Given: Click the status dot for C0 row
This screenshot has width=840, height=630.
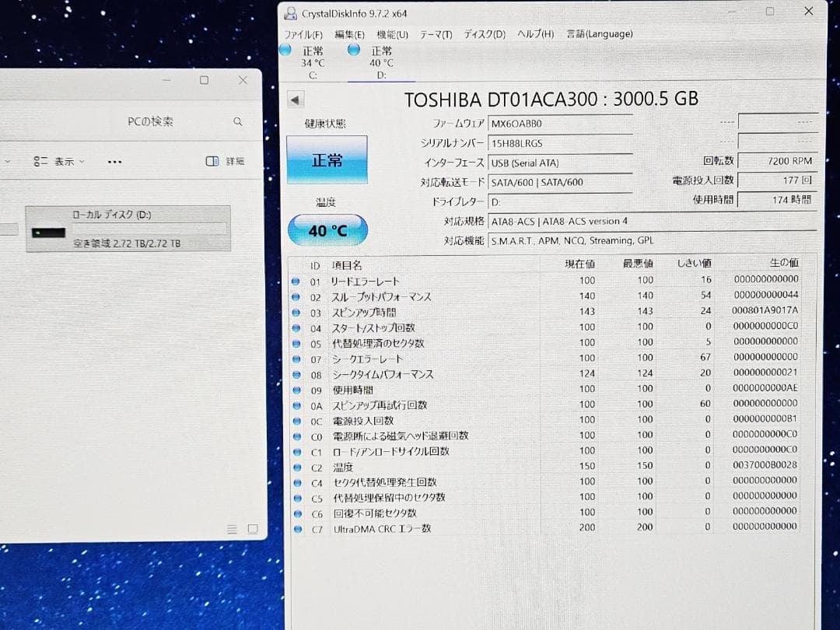Looking at the screenshot, I should [297, 436].
